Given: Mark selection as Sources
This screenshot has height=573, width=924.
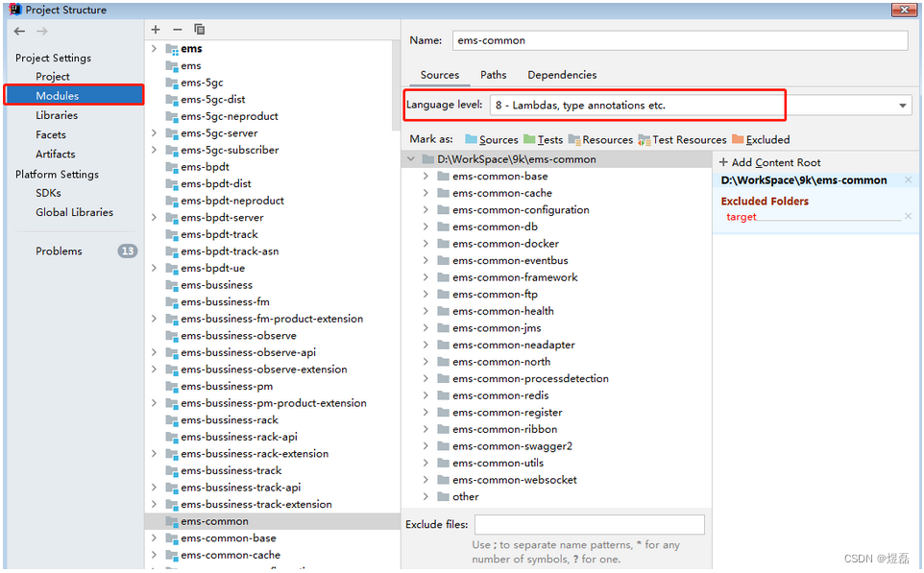Looking at the screenshot, I should (498, 139).
